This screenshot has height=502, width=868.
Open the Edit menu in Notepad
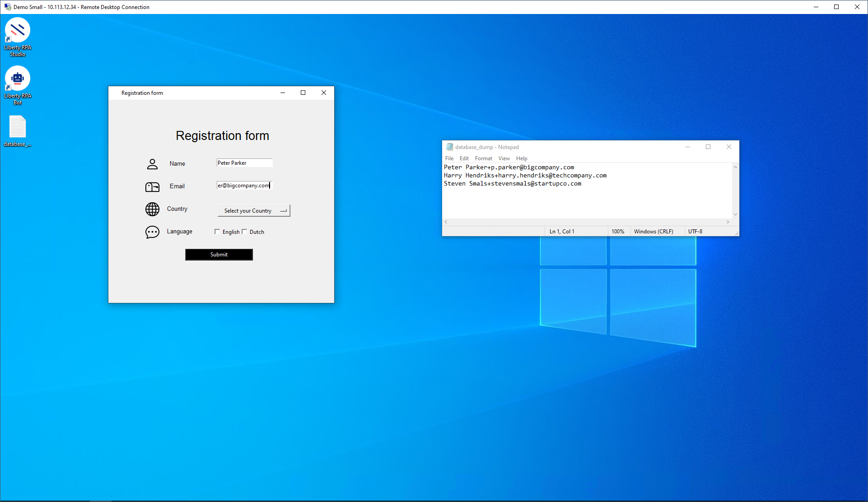pyautogui.click(x=464, y=158)
